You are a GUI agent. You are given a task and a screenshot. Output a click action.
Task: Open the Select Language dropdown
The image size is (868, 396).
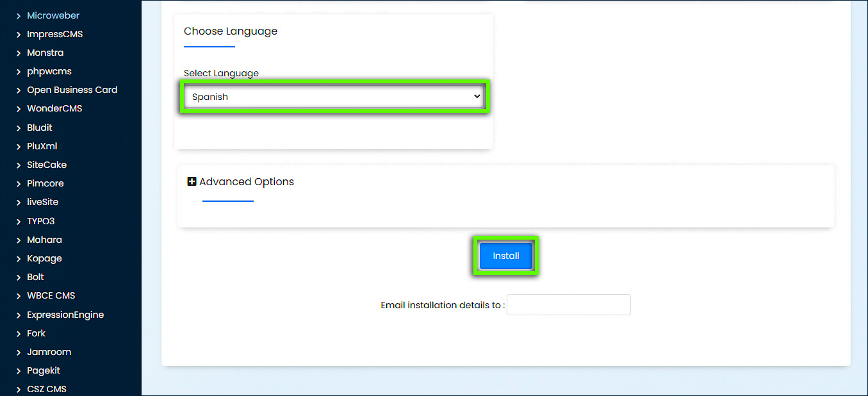point(334,96)
